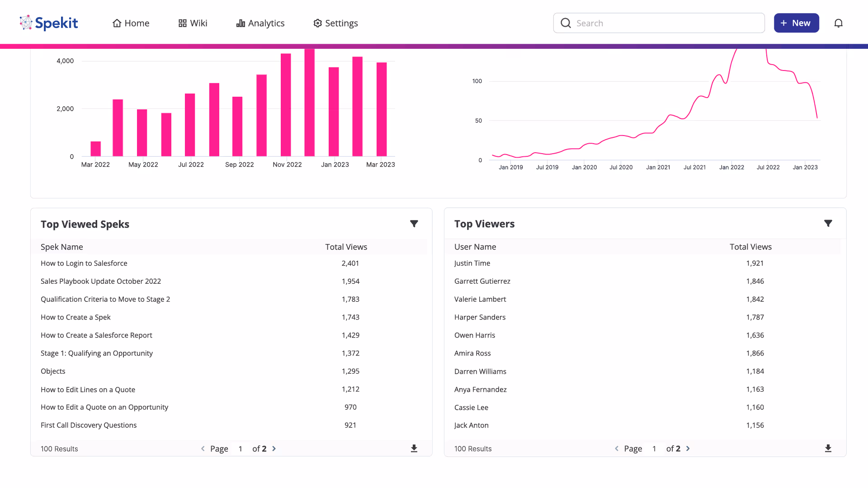868x488 pixels.
Task: Open the Wiki tab
Action: point(193,23)
